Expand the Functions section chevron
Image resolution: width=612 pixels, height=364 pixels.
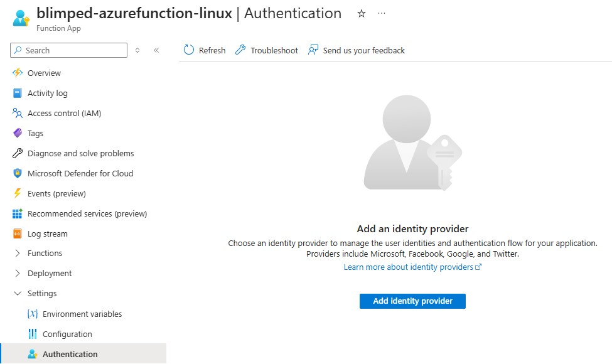(x=18, y=253)
